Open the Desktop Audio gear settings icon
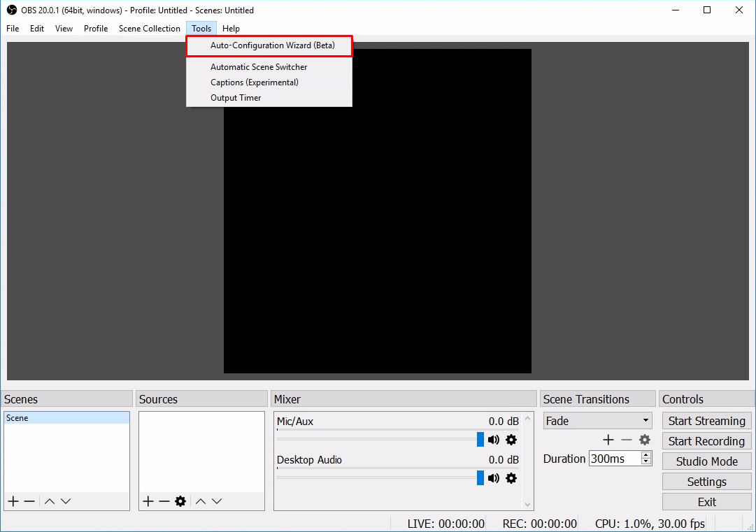 (511, 478)
